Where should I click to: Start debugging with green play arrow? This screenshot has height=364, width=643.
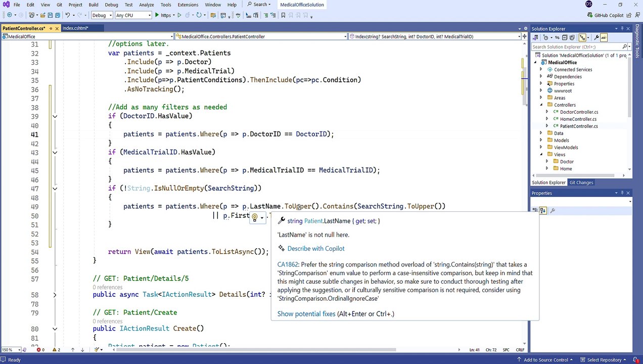[157, 15]
